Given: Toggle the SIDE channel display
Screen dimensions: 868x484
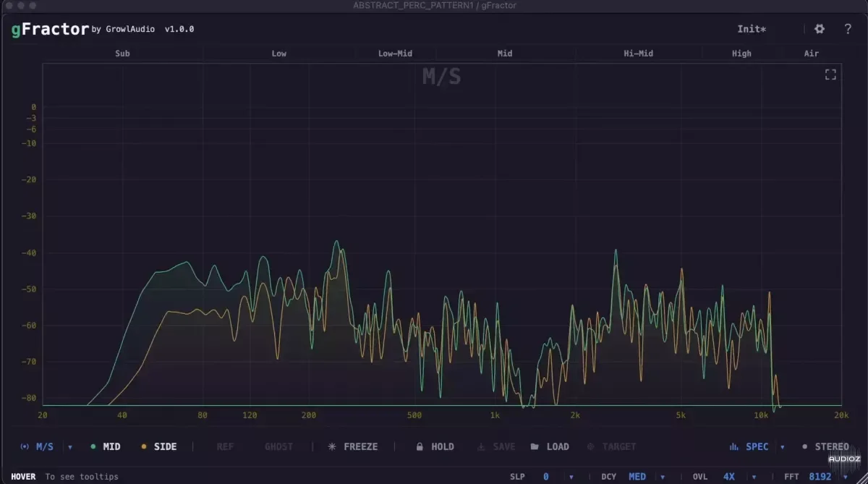Looking at the screenshot, I should tap(158, 446).
